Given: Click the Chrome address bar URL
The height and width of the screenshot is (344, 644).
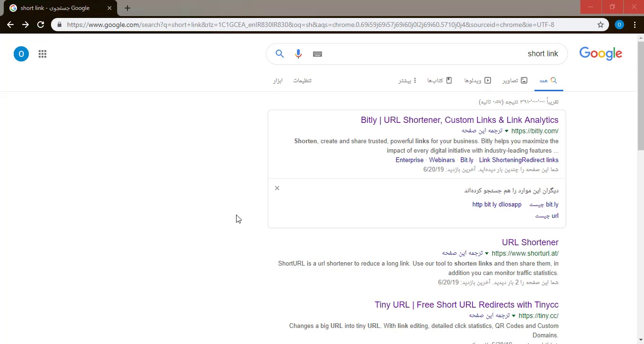Looking at the screenshot, I should pyautogui.click(x=311, y=25).
